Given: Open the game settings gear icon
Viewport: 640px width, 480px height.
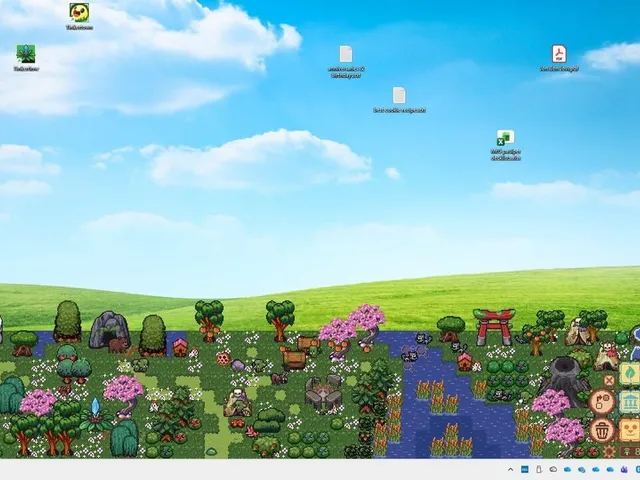Looking at the screenshot, I should 609,451.
